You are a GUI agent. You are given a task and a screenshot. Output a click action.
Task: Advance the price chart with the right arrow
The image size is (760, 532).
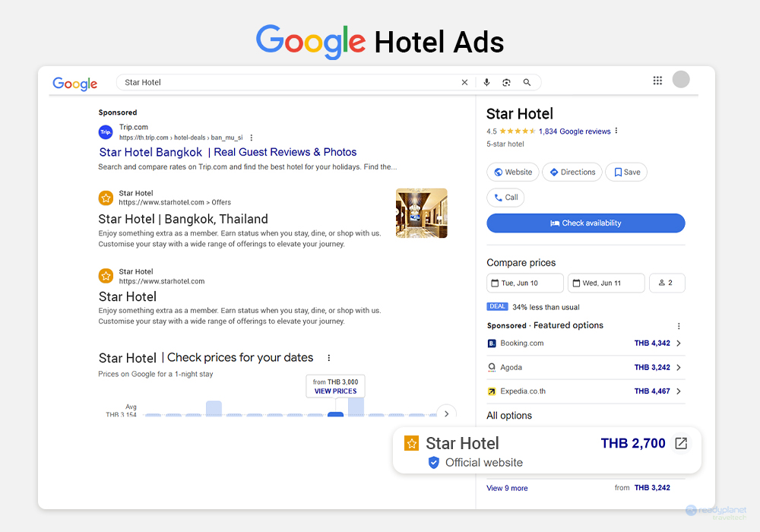pos(446,413)
